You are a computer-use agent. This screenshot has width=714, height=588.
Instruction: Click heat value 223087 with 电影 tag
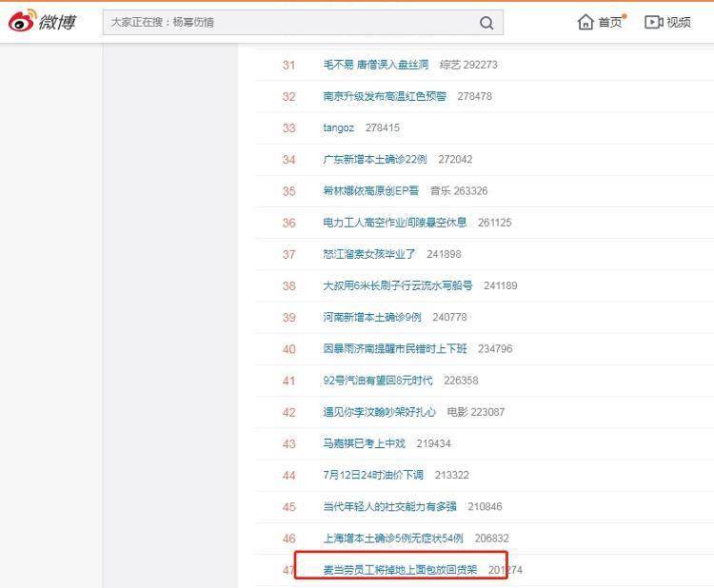tap(475, 412)
